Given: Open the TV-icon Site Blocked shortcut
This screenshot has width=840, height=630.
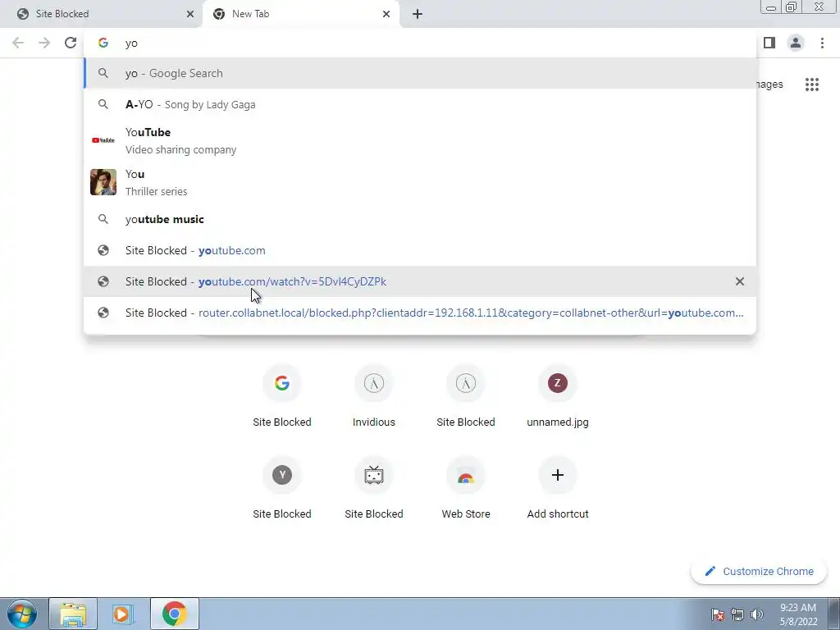Looking at the screenshot, I should click(374, 488).
